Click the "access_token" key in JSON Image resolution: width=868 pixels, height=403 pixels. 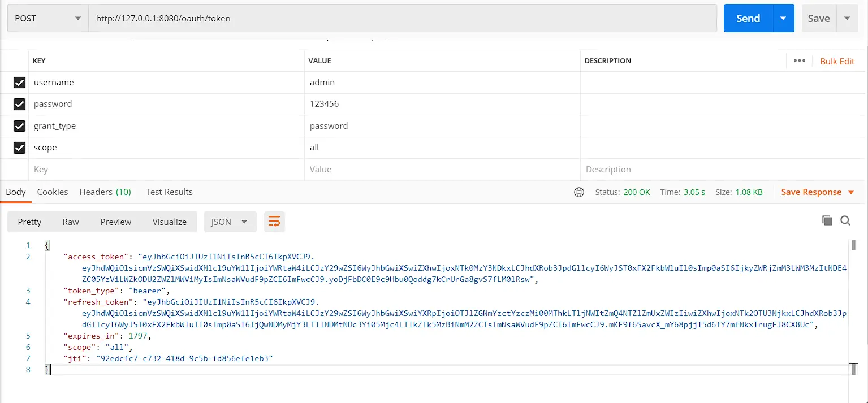(x=96, y=257)
